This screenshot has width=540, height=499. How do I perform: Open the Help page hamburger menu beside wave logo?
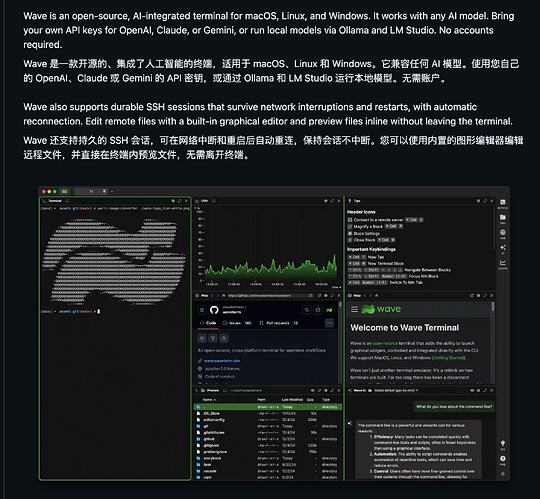coord(354,309)
